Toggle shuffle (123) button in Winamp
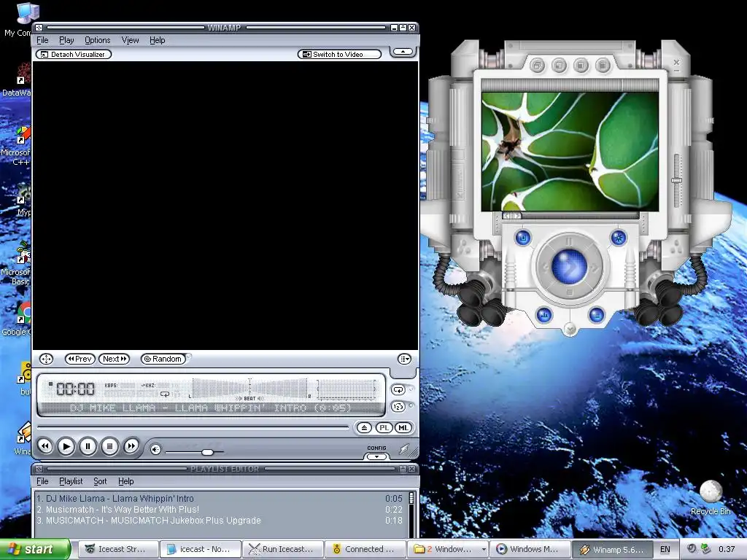 click(398, 407)
